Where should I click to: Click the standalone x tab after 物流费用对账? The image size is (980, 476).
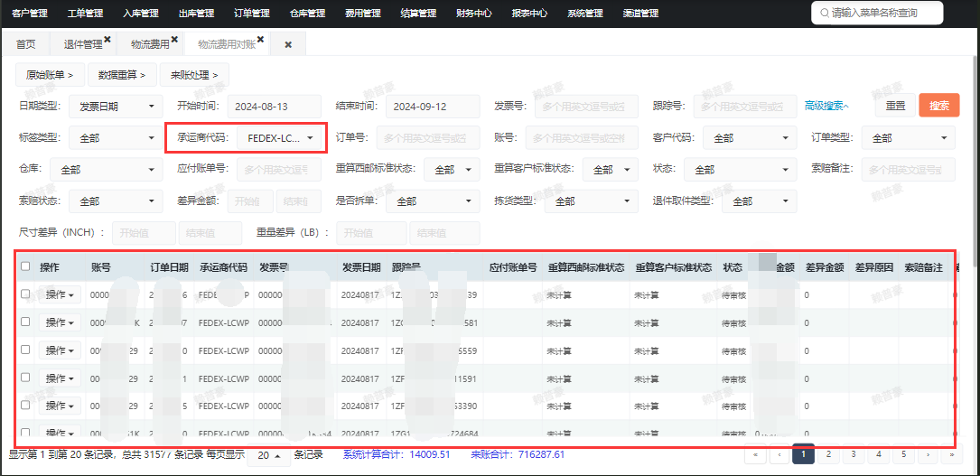(288, 44)
